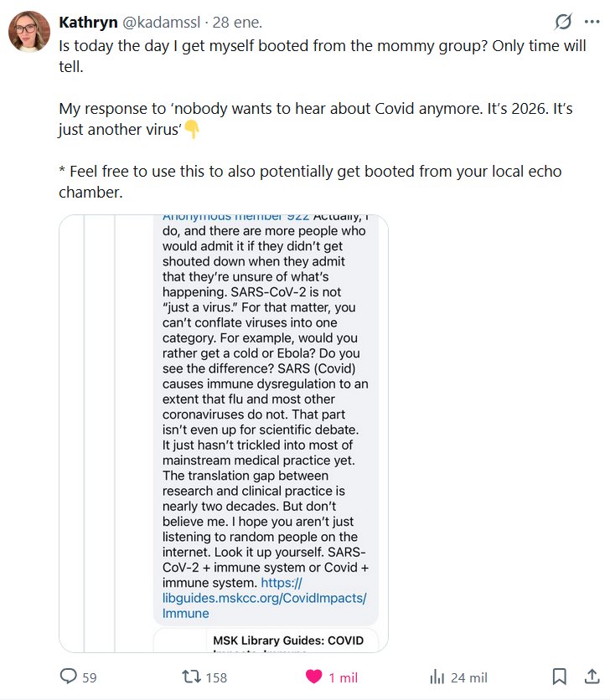Click the share post upload icon
This screenshot has width=610, height=700.
click(592, 677)
